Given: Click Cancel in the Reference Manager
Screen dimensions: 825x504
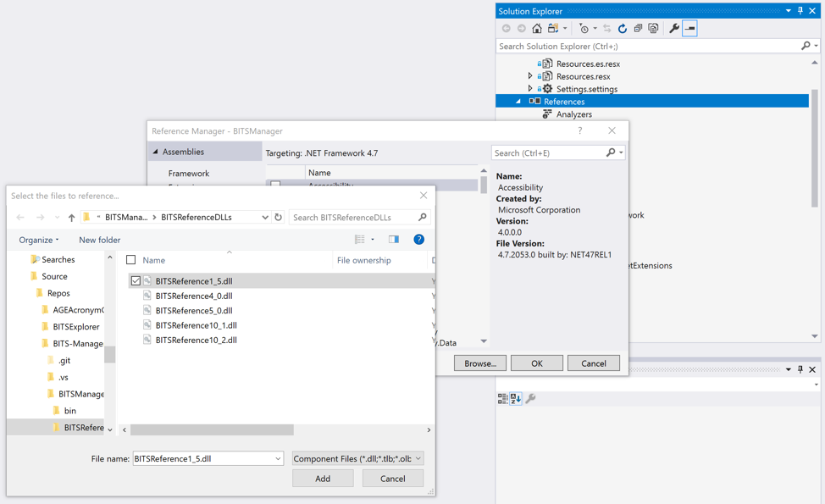Looking at the screenshot, I should coord(594,363).
